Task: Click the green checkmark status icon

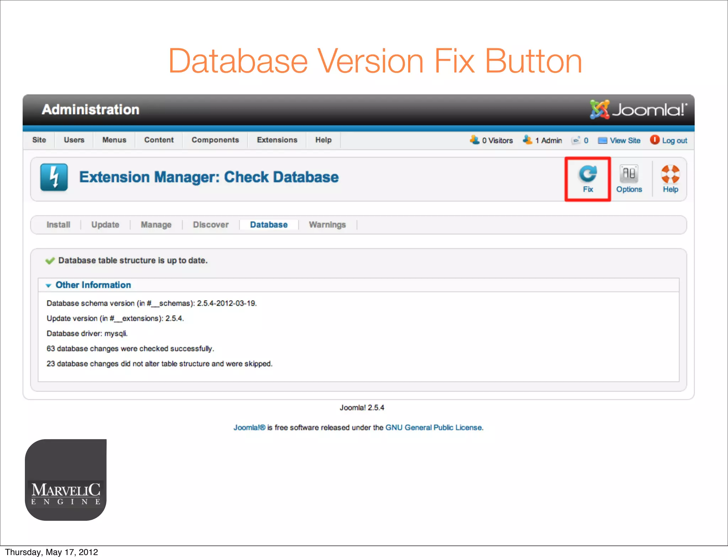Action: [50, 261]
